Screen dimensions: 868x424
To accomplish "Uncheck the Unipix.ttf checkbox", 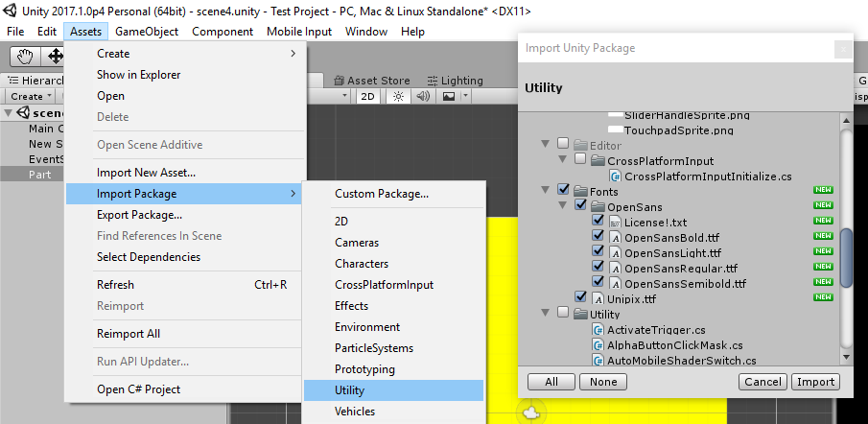I will click(x=580, y=296).
